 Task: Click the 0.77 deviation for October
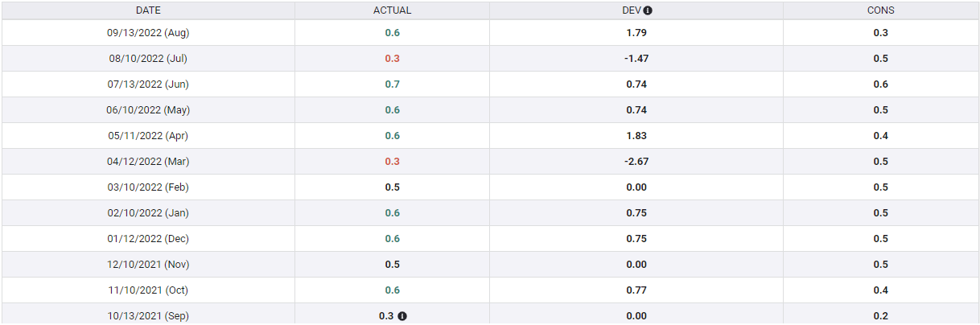pos(636,290)
